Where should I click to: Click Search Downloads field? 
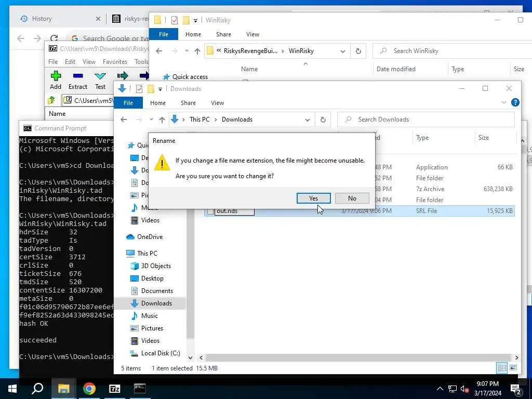426,119
